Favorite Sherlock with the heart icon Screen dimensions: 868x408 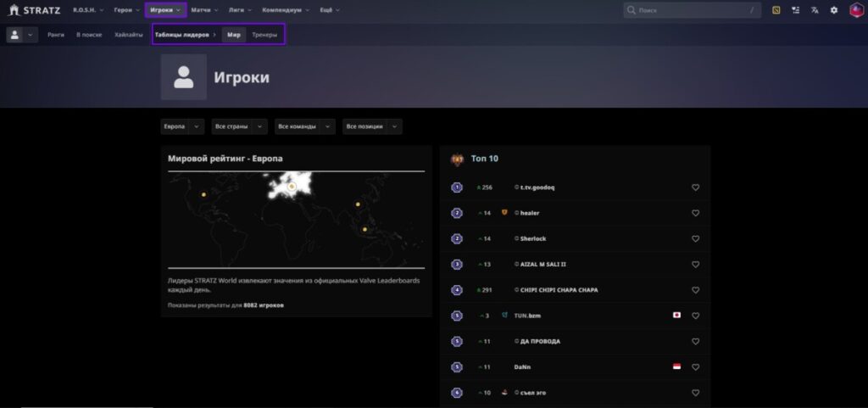point(695,239)
